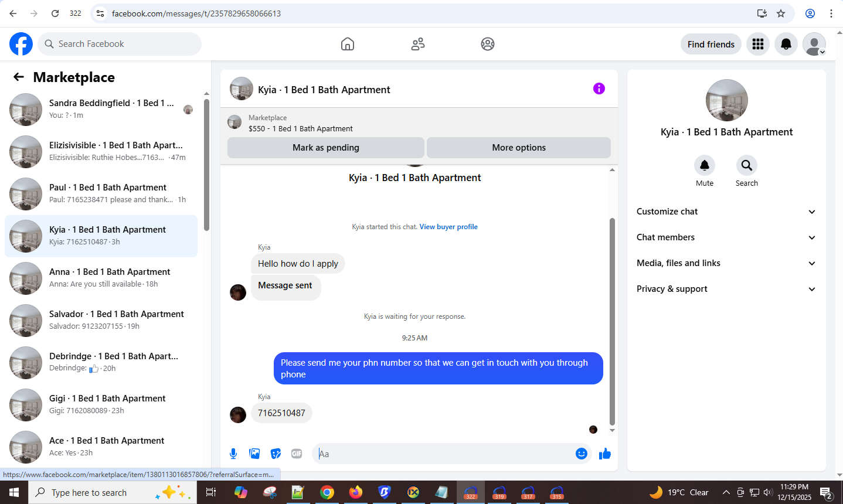843x504 pixels.
Task: Click the blue "Please send me your phn number" message
Action: pyautogui.click(x=439, y=368)
